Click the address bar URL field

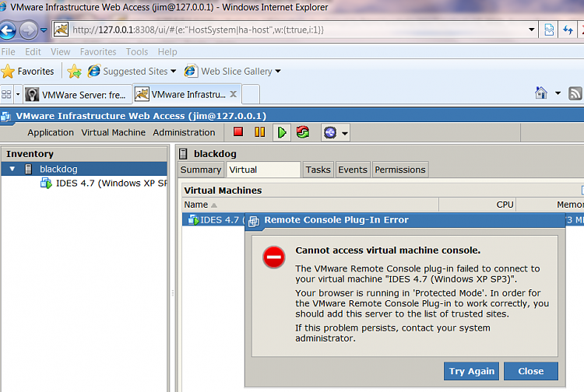(290, 30)
